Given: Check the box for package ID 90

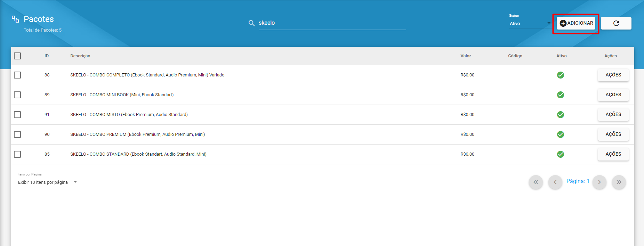Looking at the screenshot, I should [17, 134].
